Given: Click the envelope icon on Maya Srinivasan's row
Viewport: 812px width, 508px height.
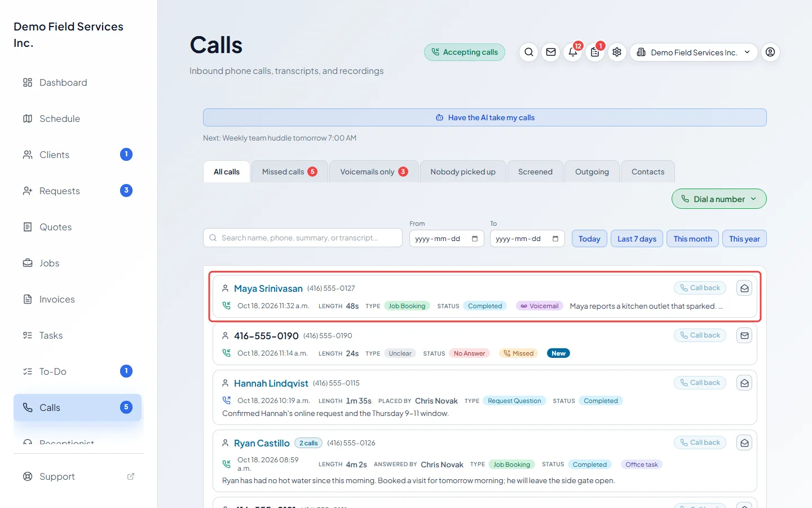Looking at the screenshot, I should [744, 288].
